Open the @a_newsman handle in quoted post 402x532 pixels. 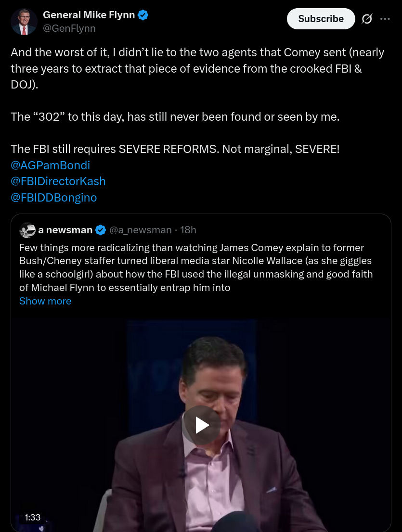[141, 230]
